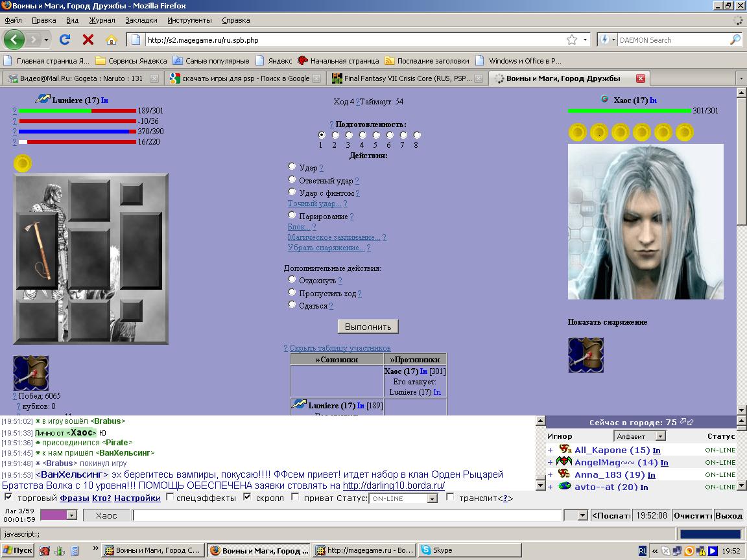The image size is (747, 560).
Task: Open the Пуск start button
Action: coord(18,550)
